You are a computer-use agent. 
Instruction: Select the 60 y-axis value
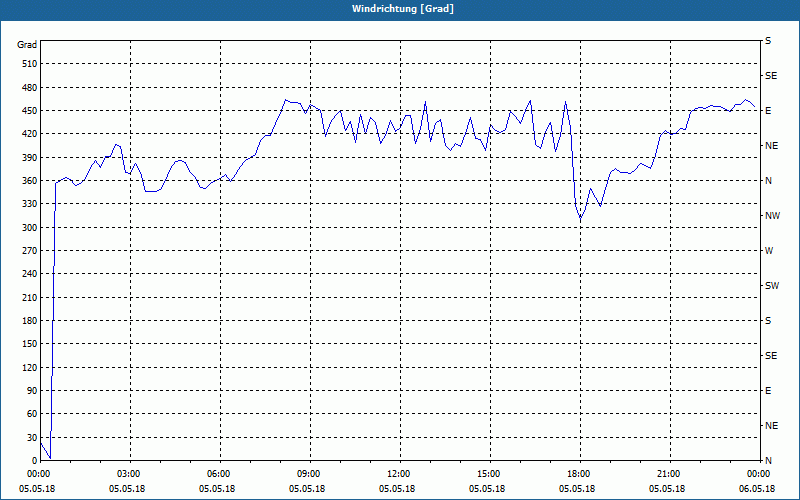tap(32, 414)
